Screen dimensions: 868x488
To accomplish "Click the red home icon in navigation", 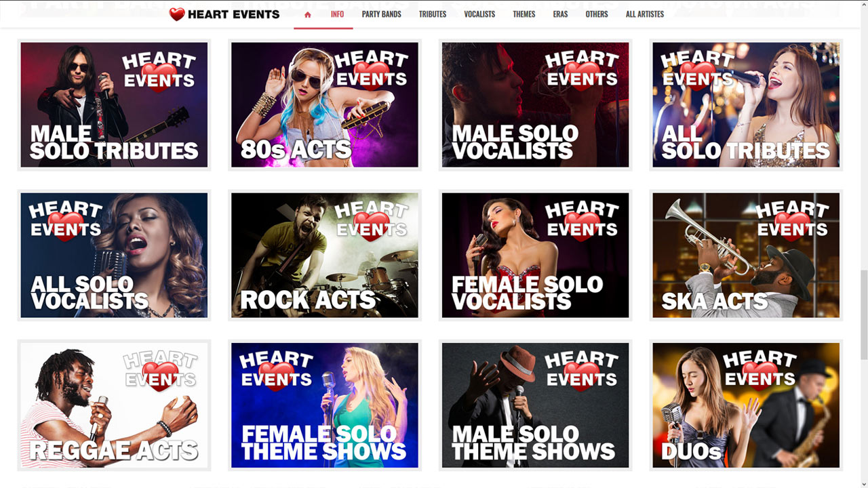I will pos(308,14).
